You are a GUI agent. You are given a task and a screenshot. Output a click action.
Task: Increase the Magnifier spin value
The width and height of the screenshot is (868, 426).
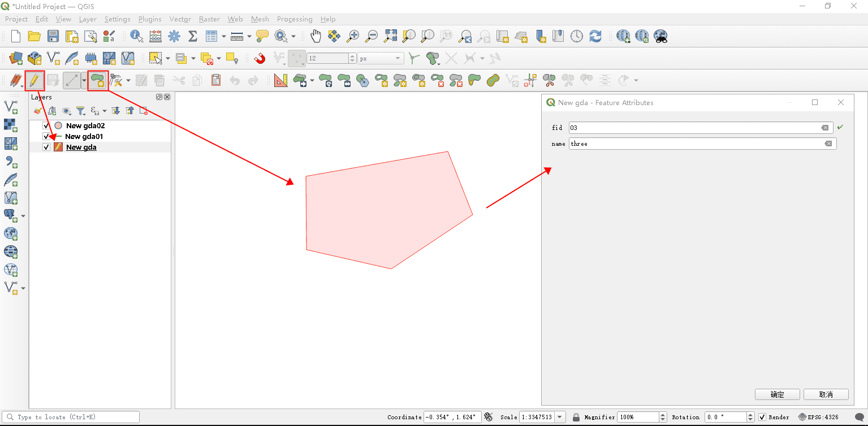[x=663, y=414]
